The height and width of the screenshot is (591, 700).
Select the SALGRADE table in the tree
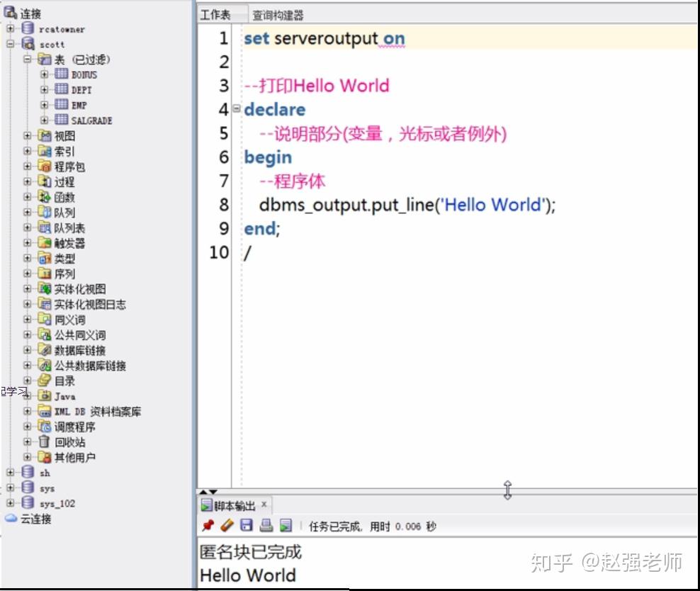pyautogui.click(x=91, y=120)
